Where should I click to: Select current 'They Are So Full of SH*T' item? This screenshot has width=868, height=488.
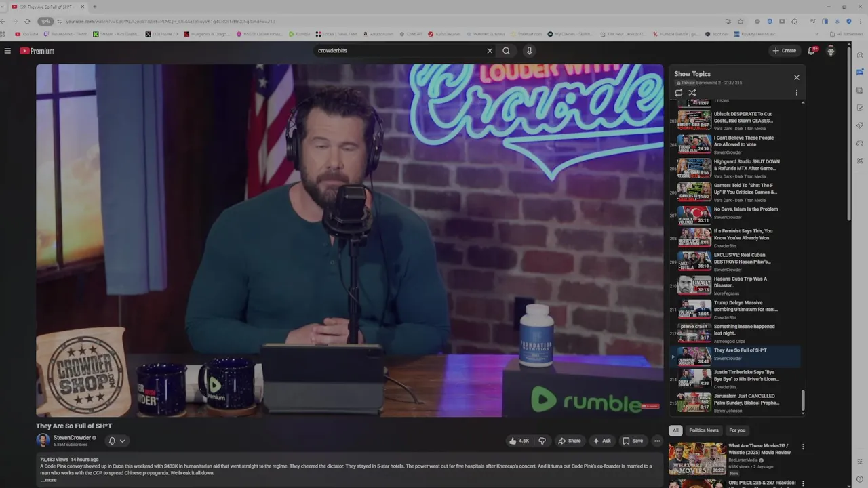coord(735,357)
